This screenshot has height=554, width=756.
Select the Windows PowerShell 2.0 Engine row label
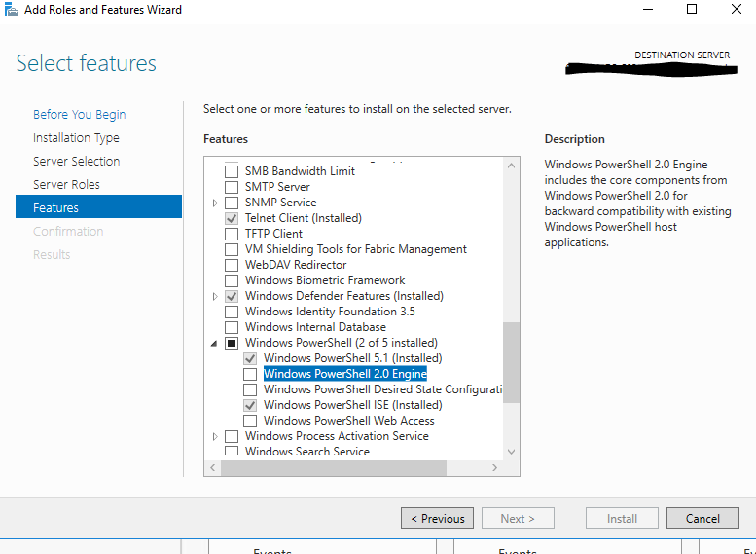coord(345,374)
